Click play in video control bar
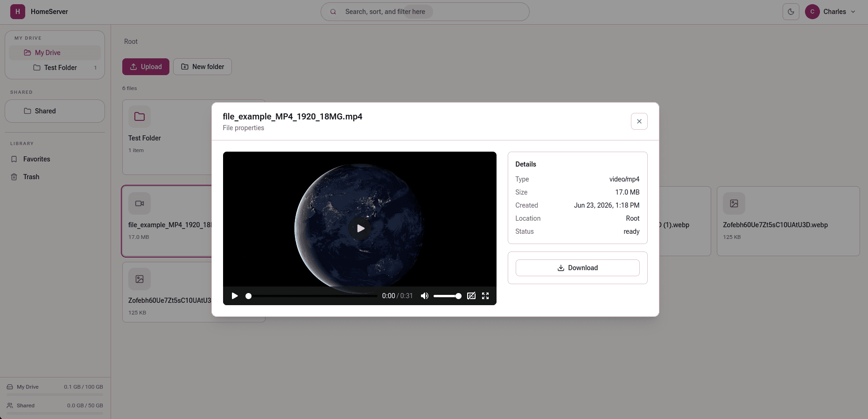This screenshot has height=419, width=868. 235,296
